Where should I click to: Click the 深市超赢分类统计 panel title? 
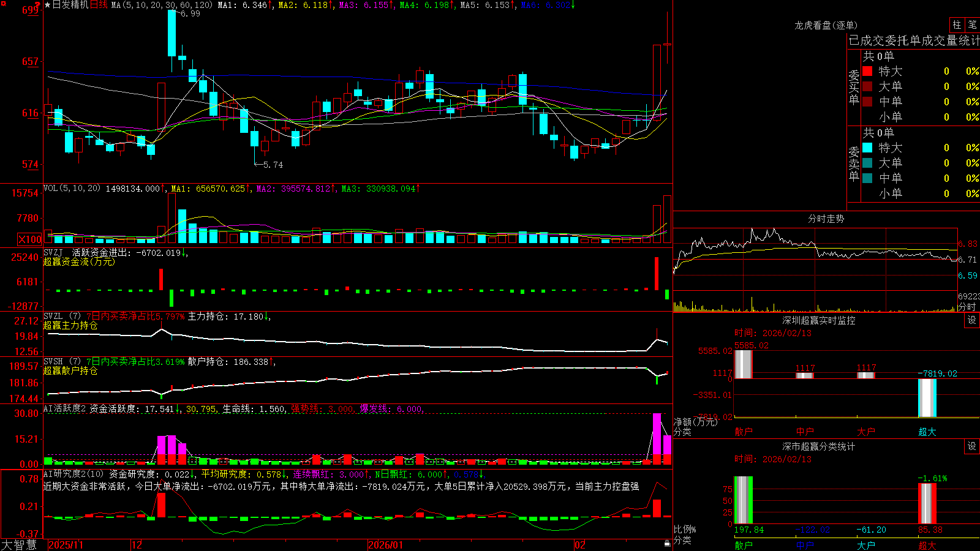click(818, 446)
